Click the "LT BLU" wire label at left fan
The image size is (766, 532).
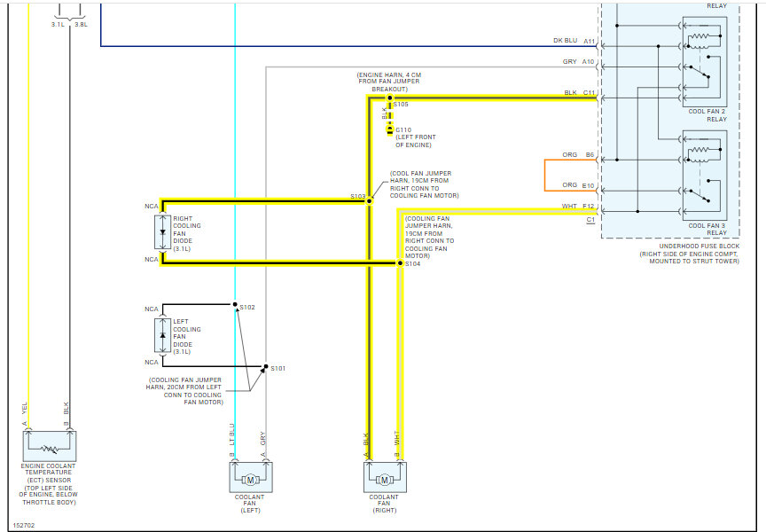pyautogui.click(x=232, y=434)
